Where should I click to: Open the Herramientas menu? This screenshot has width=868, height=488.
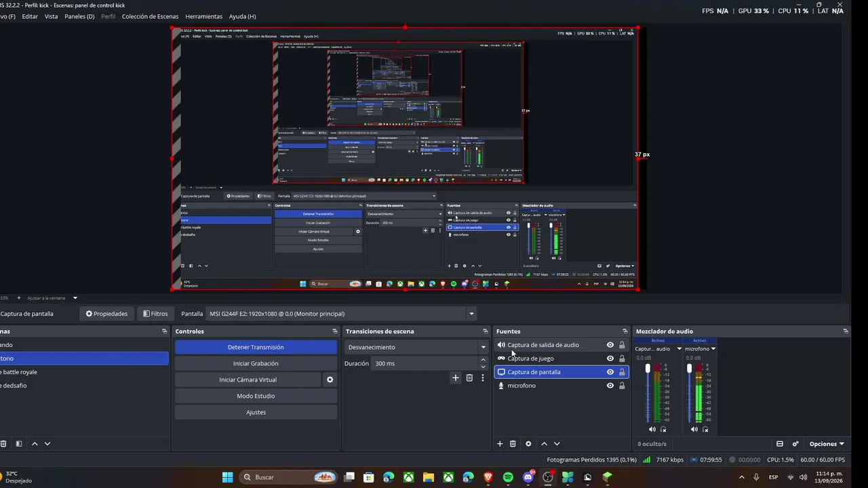point(203,16)
